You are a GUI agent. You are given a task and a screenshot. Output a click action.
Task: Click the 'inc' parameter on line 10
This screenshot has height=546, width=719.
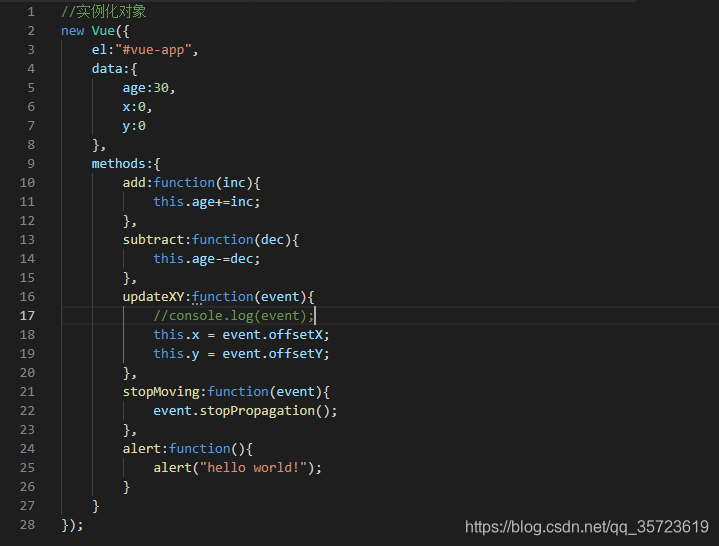click(x=234, y=183)
